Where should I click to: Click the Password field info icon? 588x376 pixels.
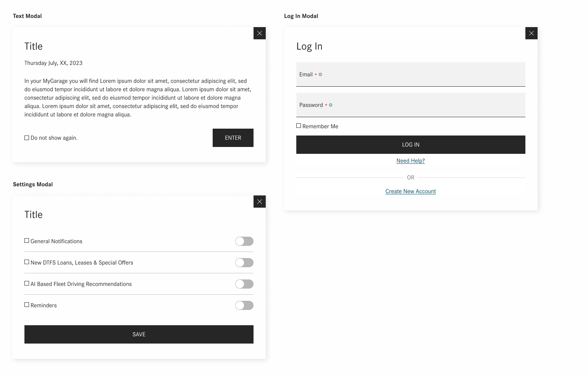(x=331, y=105)
